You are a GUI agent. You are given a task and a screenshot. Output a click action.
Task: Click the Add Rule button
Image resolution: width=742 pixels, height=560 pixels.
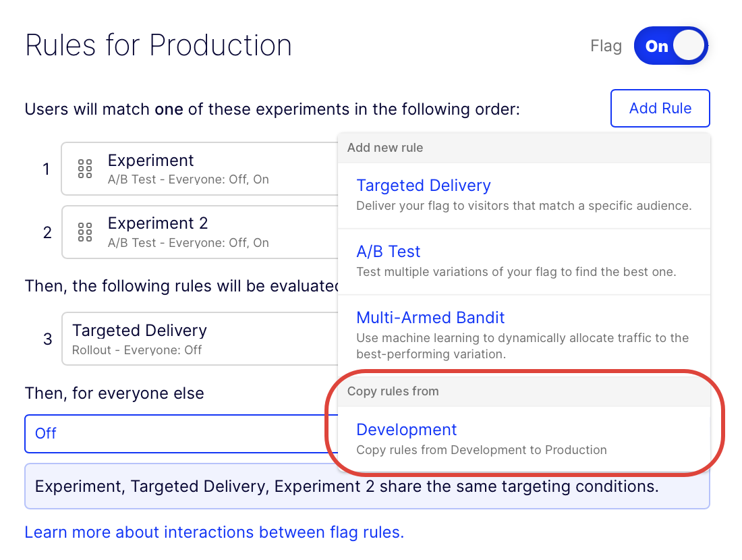coord(660,108)
